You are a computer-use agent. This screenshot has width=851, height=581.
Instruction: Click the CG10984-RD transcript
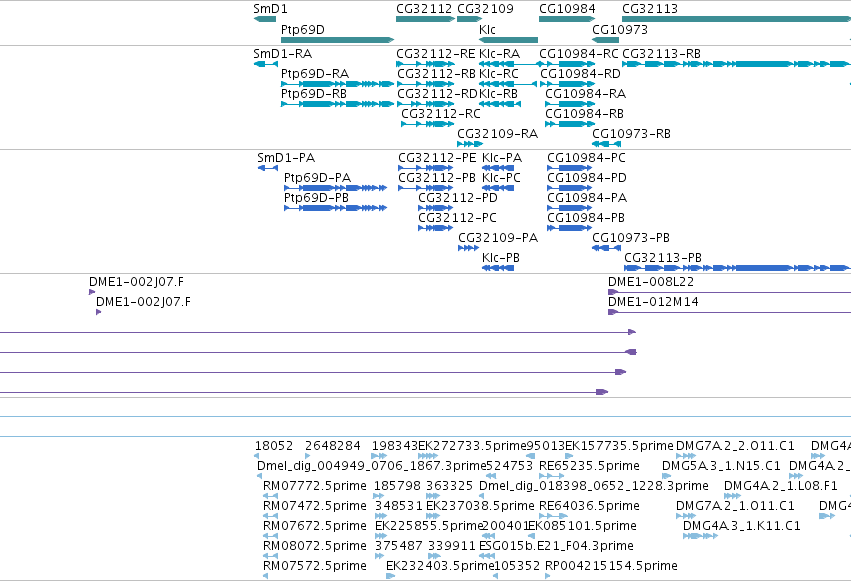[568, 84]
